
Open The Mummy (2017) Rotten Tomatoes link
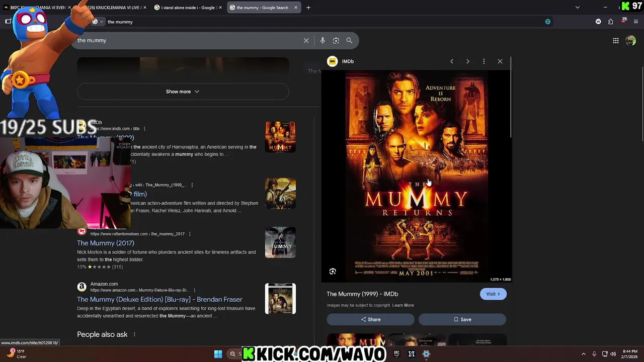[x=106, y=243]
